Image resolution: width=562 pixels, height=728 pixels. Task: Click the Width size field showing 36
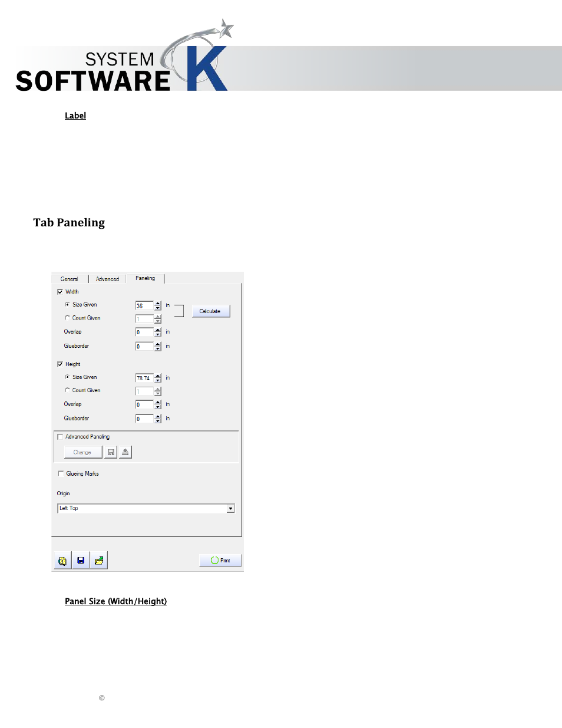coord(144,306)
